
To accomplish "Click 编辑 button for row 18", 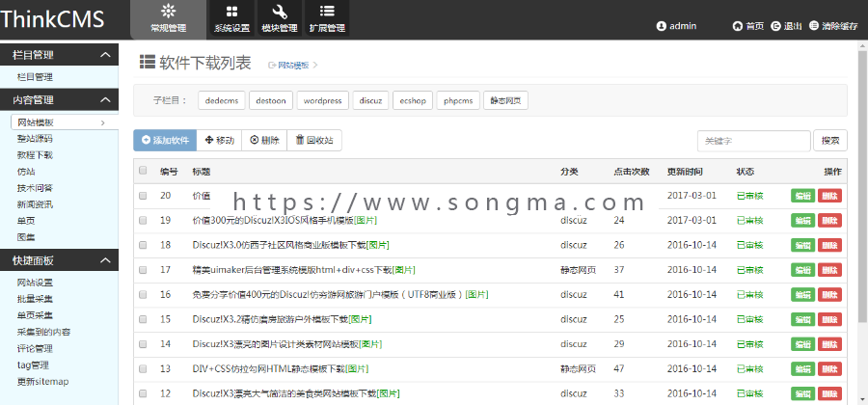I will (802, 245).
